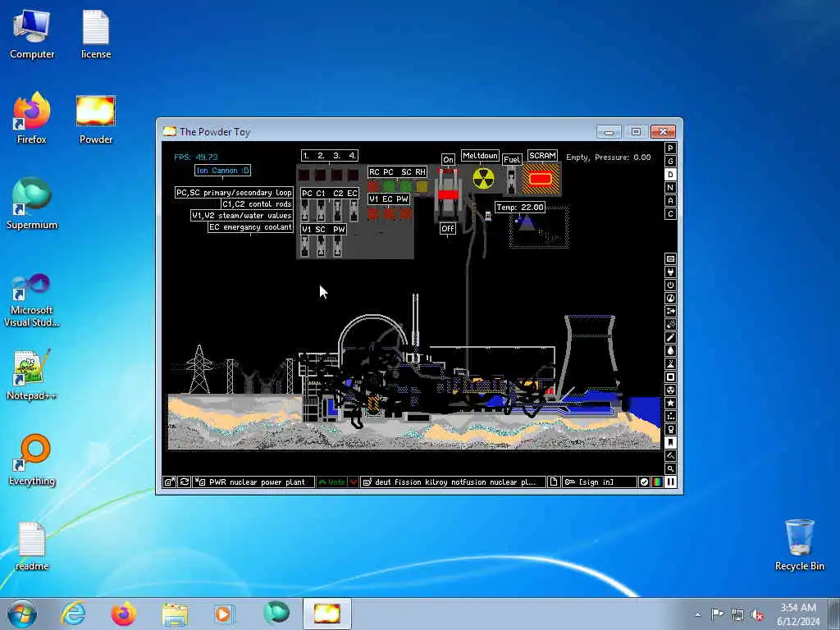Open the Powered Materials power icon
Image resolution: width=840 pixels, height=630 pixels.
(670, 285)
